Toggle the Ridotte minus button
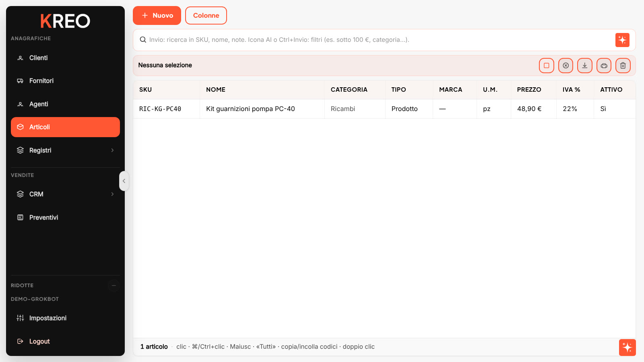Viewport: 644px width, 362px height. click(x=114, y=286)
